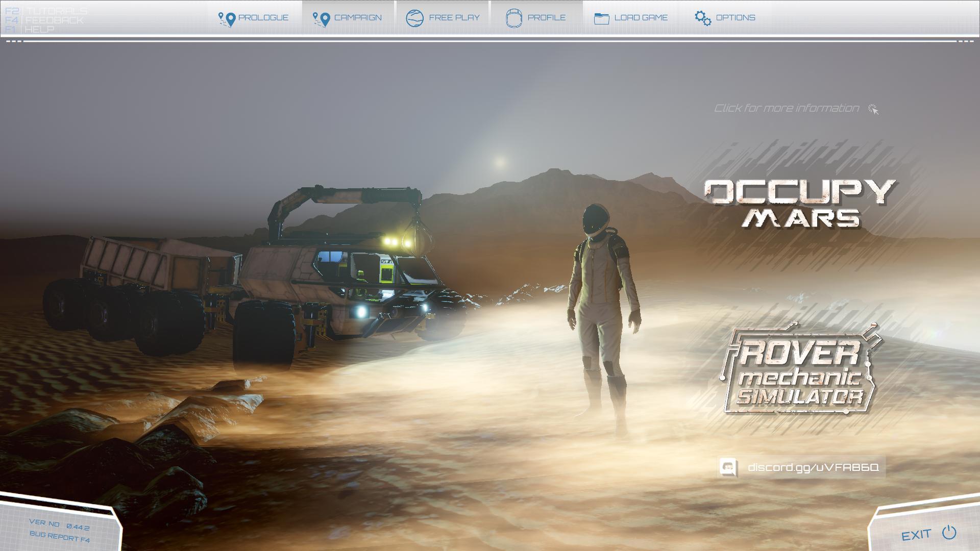The height and width of the screenshot is (551, 980).
Task: Open the Prologue menu label
Action: coord(263,17)
